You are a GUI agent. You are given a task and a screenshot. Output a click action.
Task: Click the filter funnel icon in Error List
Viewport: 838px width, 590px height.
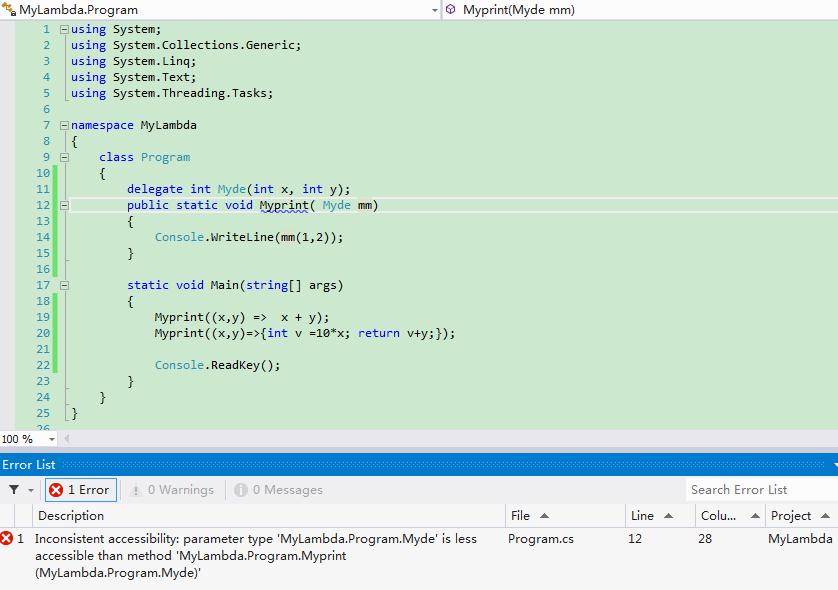[14, 490]
